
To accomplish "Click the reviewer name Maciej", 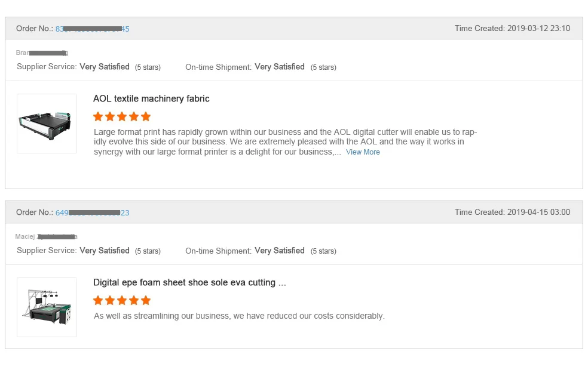I will 46,237.
